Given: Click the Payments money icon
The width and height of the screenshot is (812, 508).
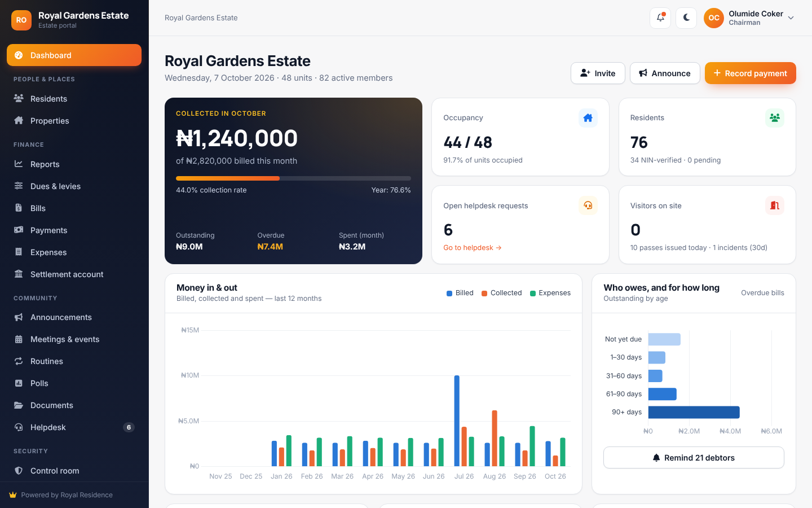Looking at the screenshot, I should click(19, 230).
